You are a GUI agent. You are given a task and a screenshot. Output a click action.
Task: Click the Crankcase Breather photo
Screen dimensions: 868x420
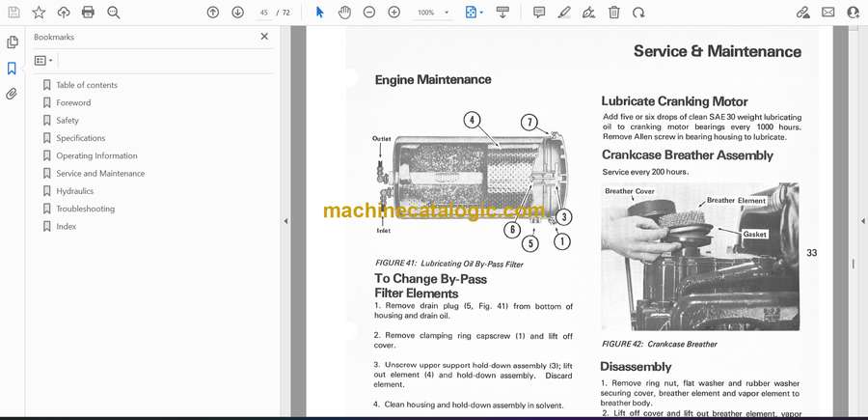point(700,257)
